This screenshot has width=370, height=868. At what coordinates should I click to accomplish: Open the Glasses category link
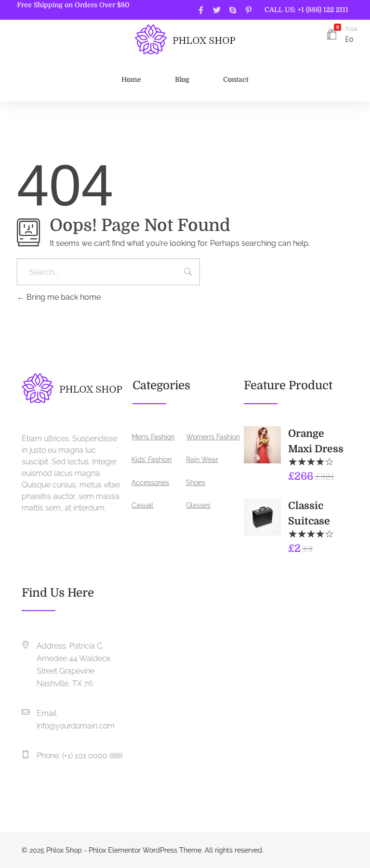pyautogui.click(x=198, y=505)
